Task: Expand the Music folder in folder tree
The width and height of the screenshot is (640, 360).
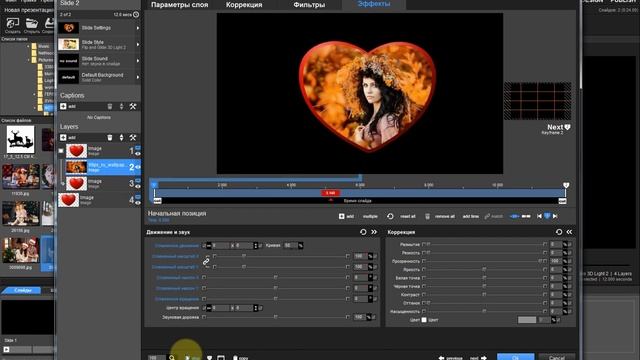Action: coord(29,47)
